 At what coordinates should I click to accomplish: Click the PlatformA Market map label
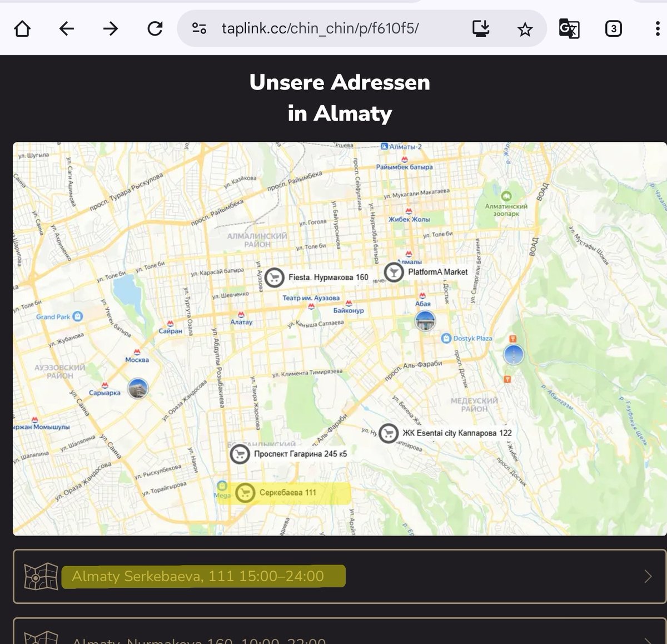click(x=437, y=272)
